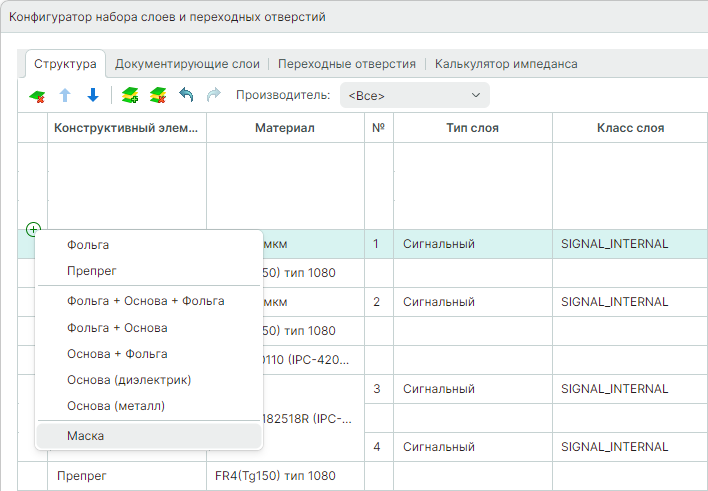Open the Переходные отверстия tab

346,64
